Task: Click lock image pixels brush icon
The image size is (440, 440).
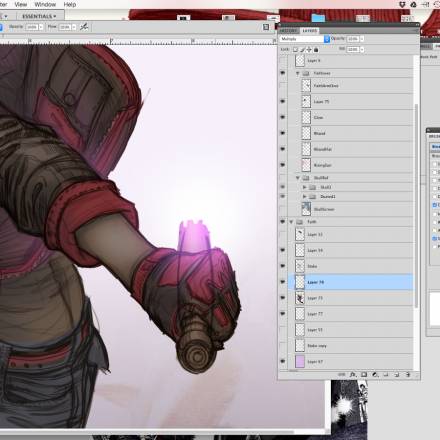Action: coord(303,50)
